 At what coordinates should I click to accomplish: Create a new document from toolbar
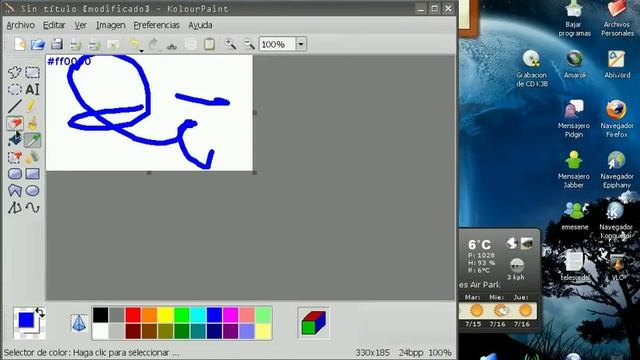coord(20,44)
